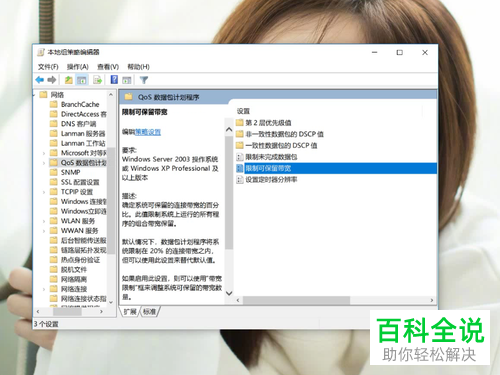Click settings list scroll right arrow
This screenshot has height=375, width=500.
(x=432, y=300)
